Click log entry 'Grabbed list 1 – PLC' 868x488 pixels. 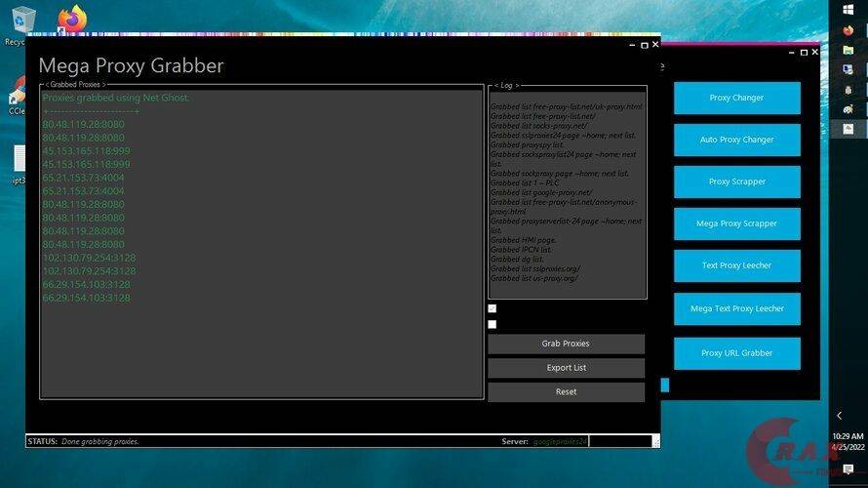[525, 183]
